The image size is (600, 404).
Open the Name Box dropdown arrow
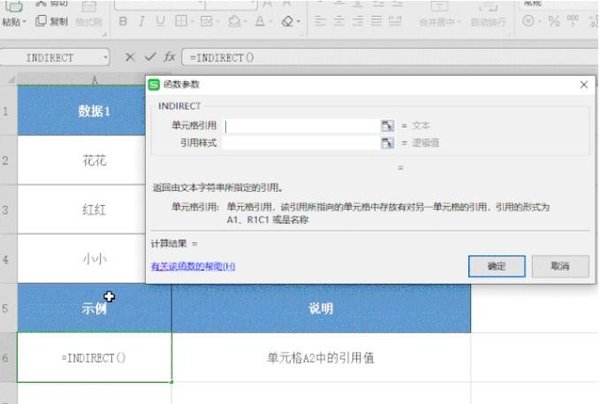[105, 58]
